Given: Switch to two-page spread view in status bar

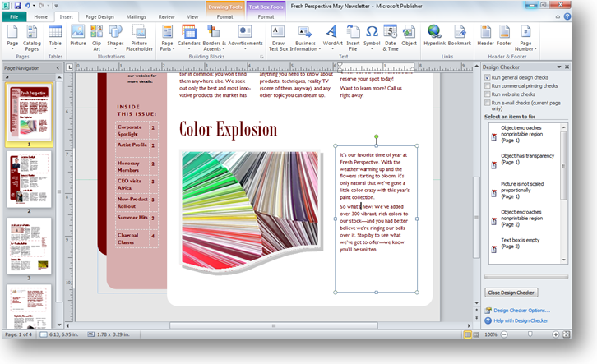Looking at the screenshot, I should click(476, 334).
